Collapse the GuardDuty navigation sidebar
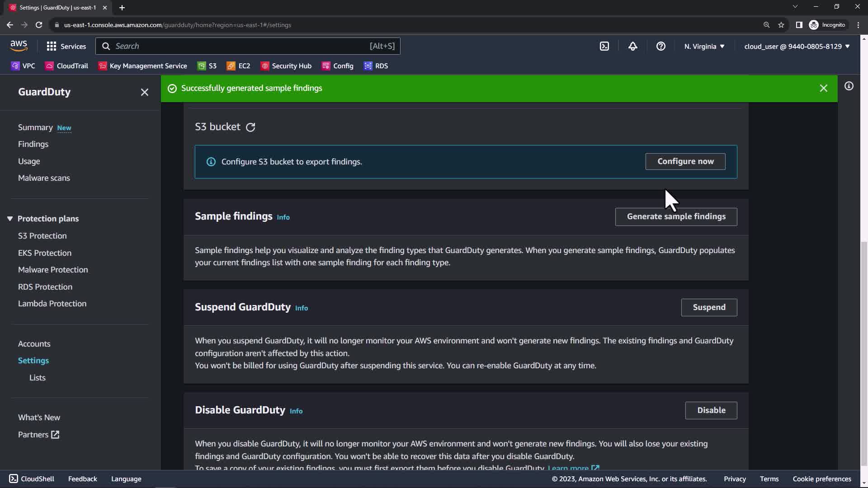Viewport: 868px width, 488px height. point(144,92)
